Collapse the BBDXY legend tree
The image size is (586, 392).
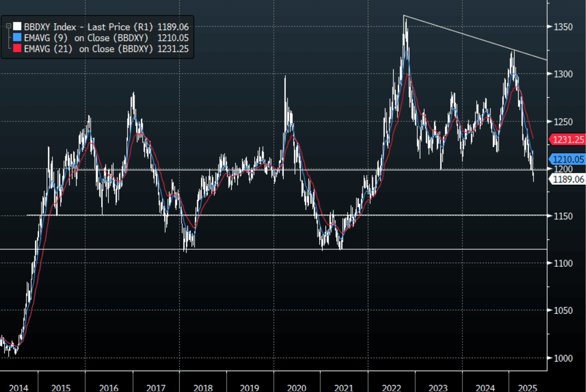(x=8, y=26)
